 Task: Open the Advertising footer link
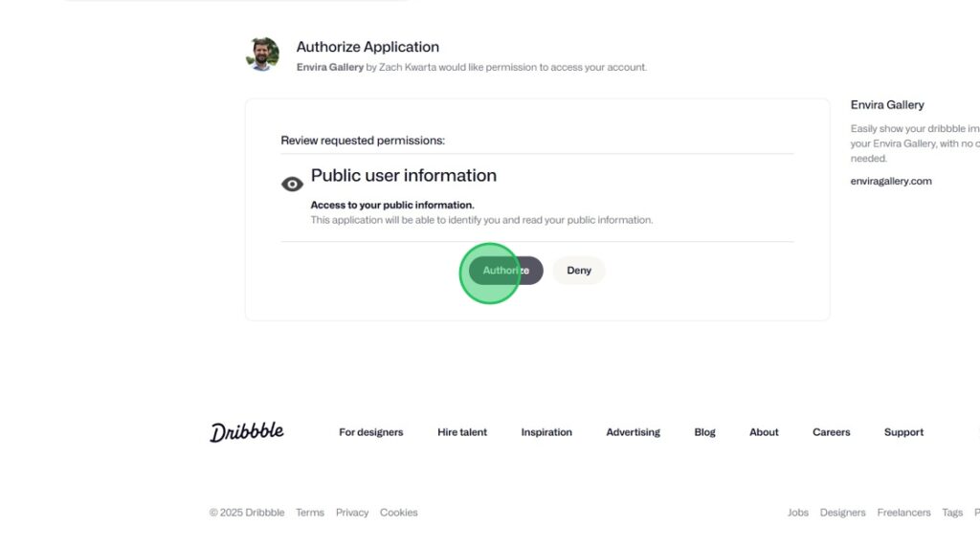pos(633,432)
